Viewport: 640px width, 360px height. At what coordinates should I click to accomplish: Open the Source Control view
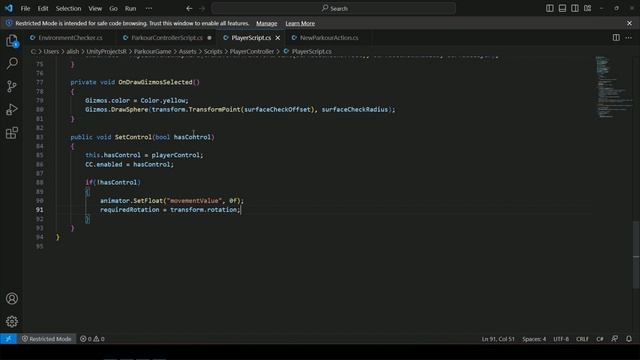click(x=12, y=86)
